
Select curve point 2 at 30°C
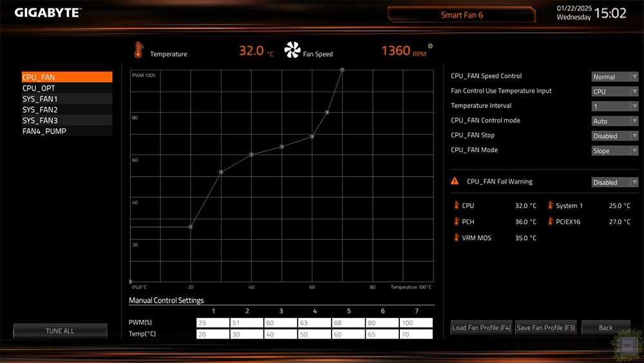[x=221, y=172]
